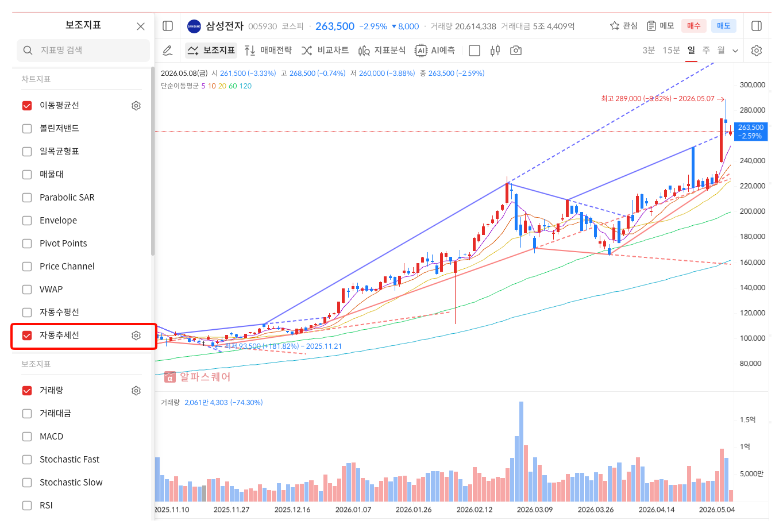Toggle the right sidebar panel icon
783x532 pixels.
point(757,26)
